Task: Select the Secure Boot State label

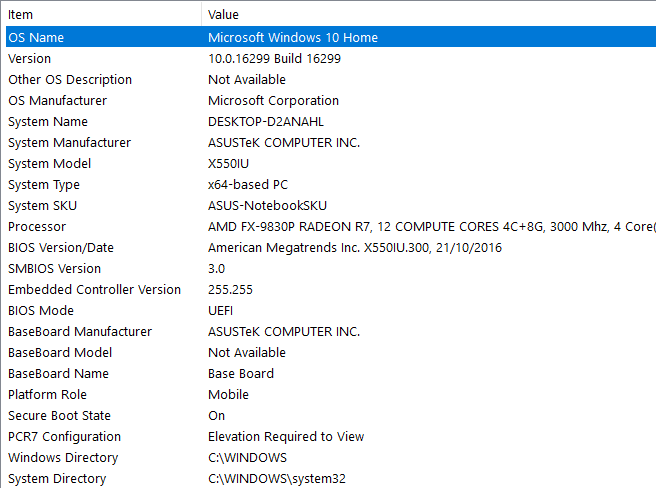Action: click(59, 416)
